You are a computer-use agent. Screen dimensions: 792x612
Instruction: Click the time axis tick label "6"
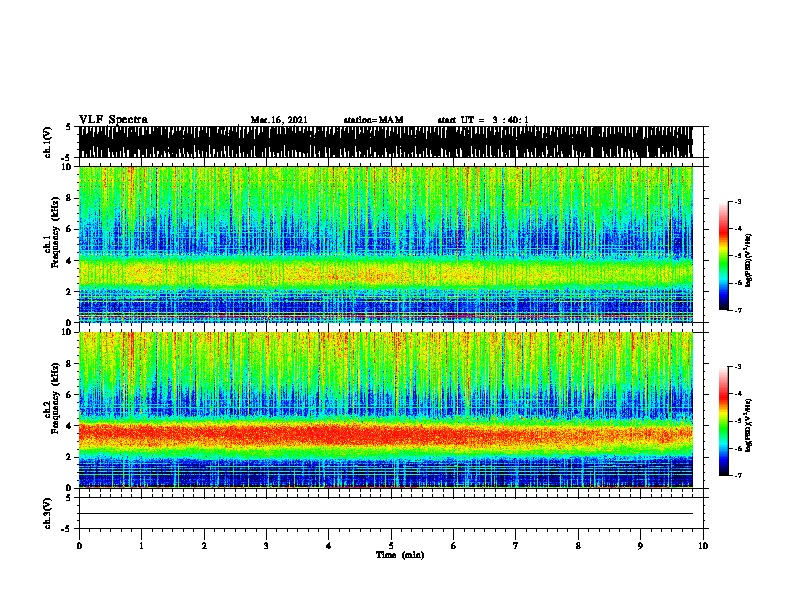pos(454,546)
